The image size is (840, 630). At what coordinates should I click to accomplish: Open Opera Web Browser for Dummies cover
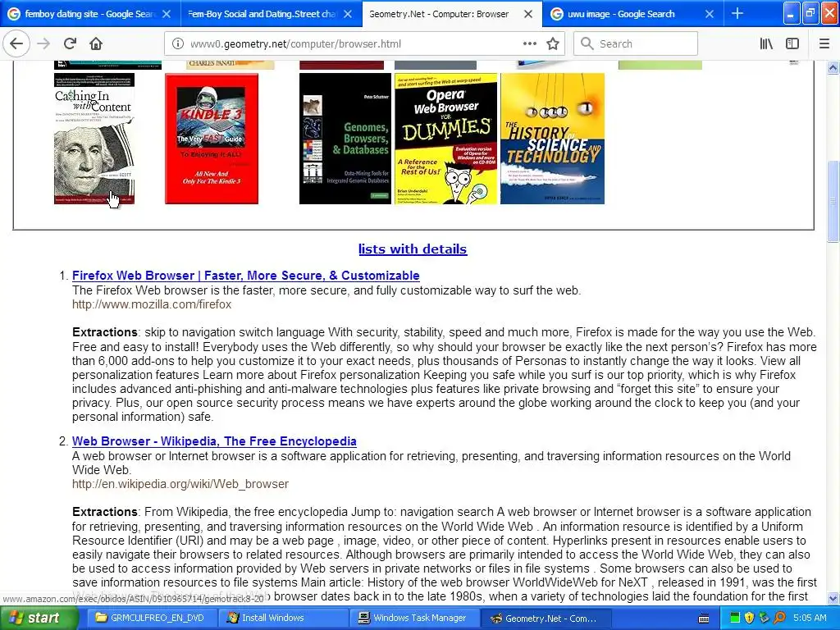(445, 139)
